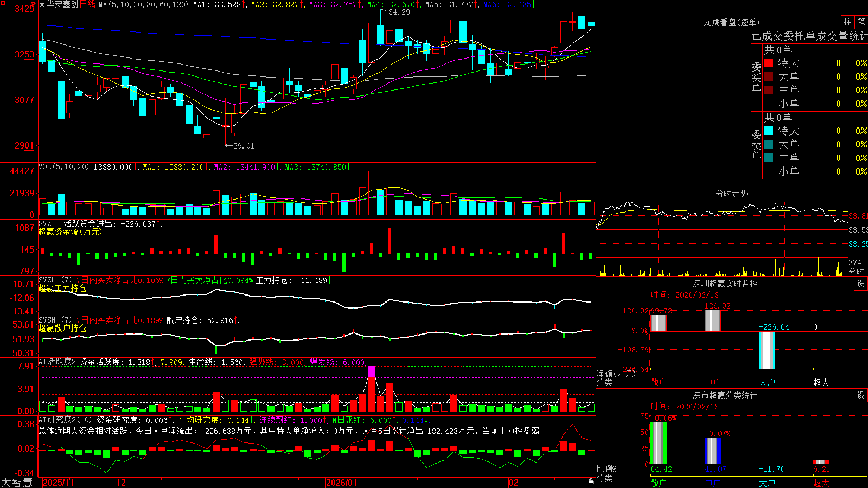The image size is (868, 488).
Task: Click the blue 中户 bar showing 41.07
Action: [x=713, y=451]
